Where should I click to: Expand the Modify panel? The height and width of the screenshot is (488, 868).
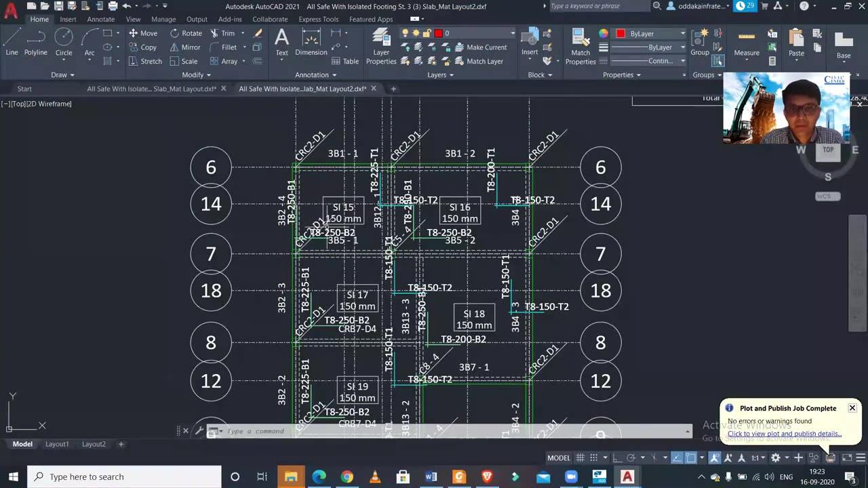tap(197, 75)
